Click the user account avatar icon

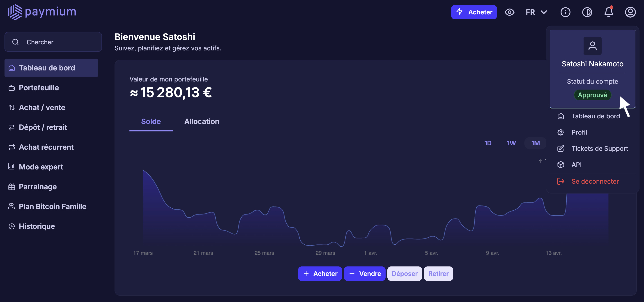pyautogui.click(x=630, y=12)
